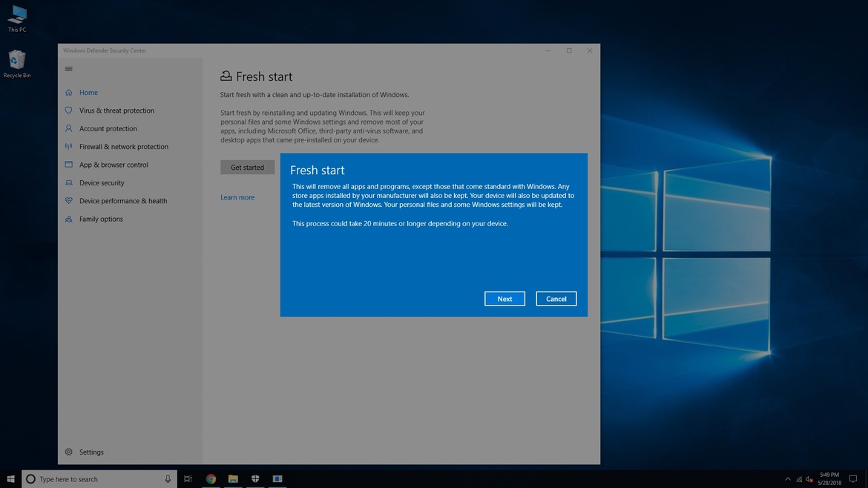Open Firewall & network protection
Screen dimensions: 868x488
point(123,147)
